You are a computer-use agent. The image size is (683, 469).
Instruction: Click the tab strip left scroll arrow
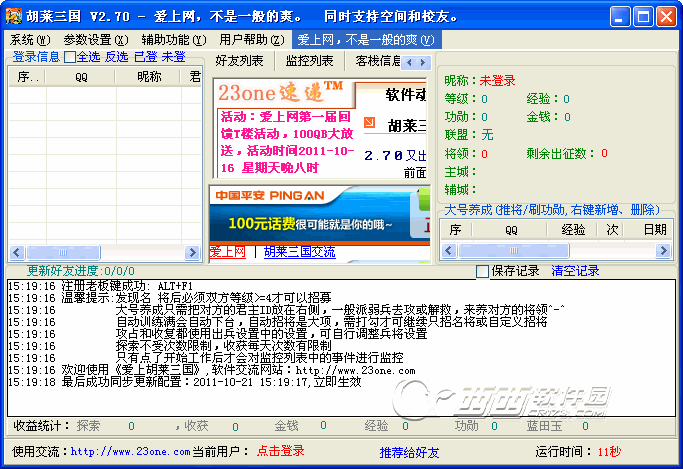click(409, 62)
